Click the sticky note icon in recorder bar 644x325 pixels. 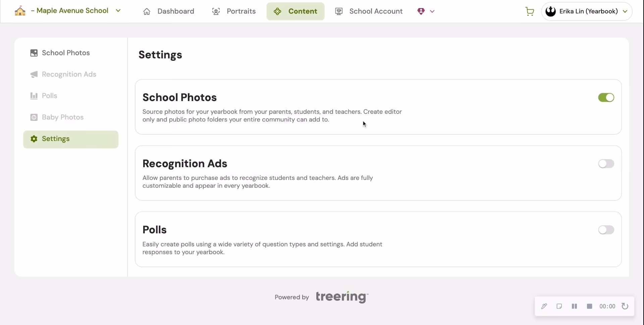coord(559,306)
